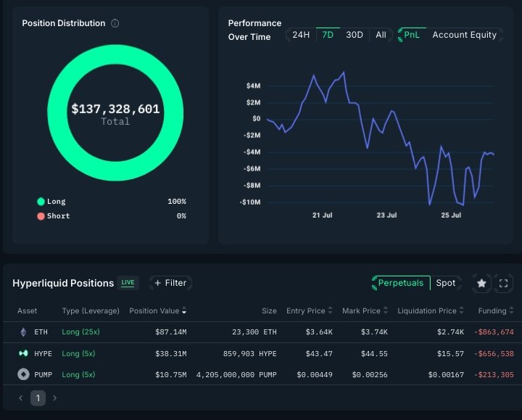This screenshot has width=522, height=420.
Task: Click the 25 Jul chart axis label
Action: pyautogui.click(x=451, y=215)
